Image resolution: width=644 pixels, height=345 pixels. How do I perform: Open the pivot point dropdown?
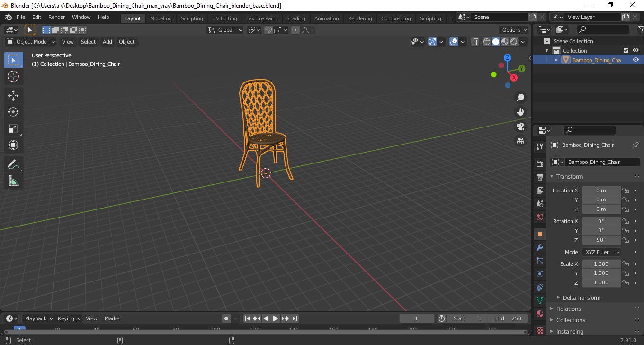(x=254, y=30)
